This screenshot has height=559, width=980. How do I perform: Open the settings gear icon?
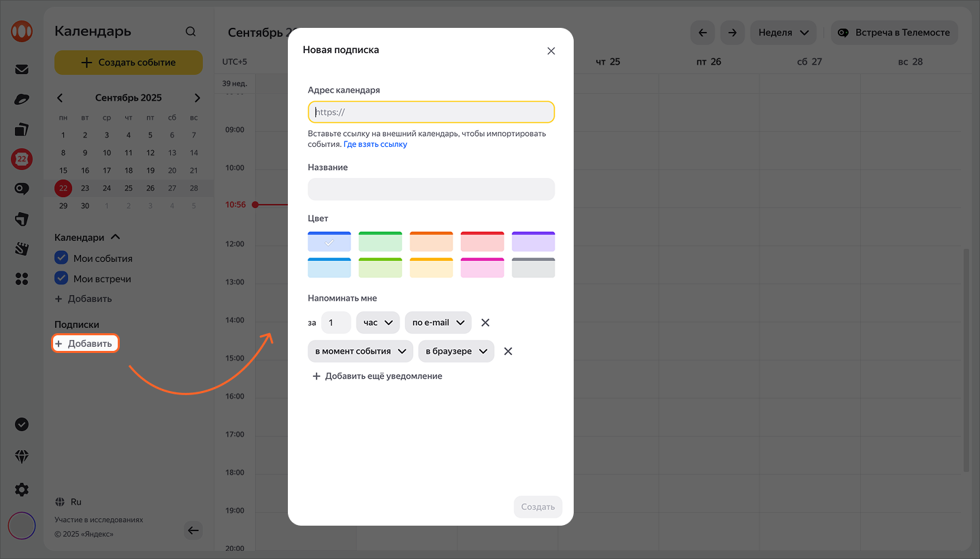[x=22, y=490]
